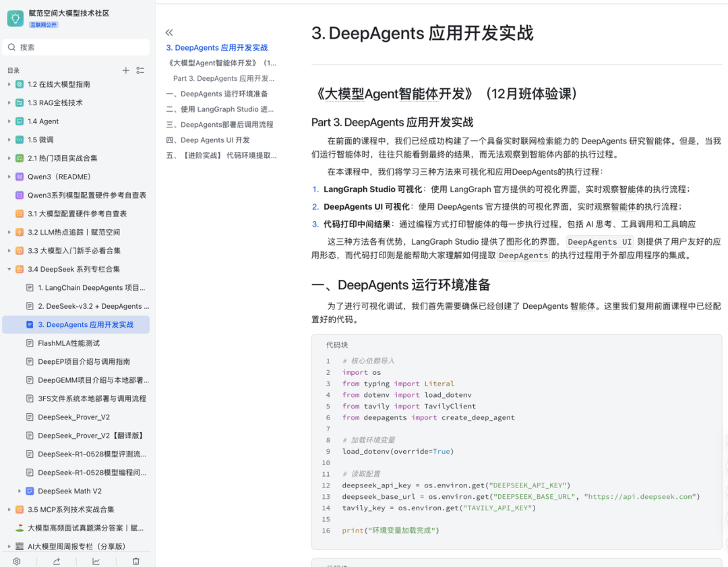Open the trash icon at sidebar bottom
The height and width of the screenshot is (567, 728).
coord(136,562)
